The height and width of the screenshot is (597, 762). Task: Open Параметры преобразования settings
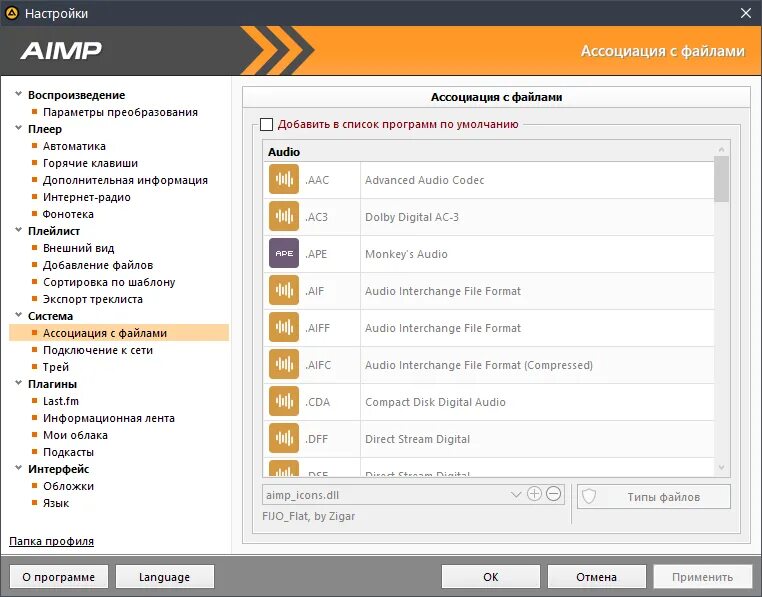point(120,112)
